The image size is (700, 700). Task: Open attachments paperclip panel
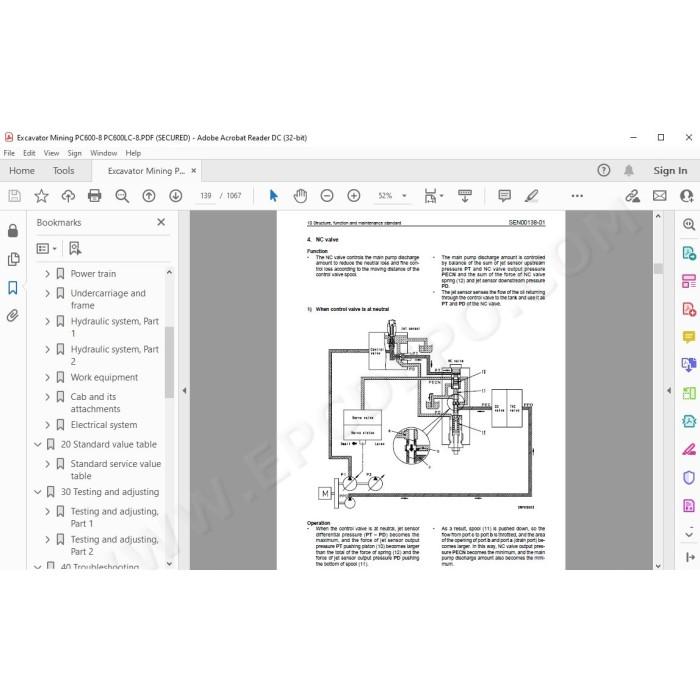click(12, 316)
